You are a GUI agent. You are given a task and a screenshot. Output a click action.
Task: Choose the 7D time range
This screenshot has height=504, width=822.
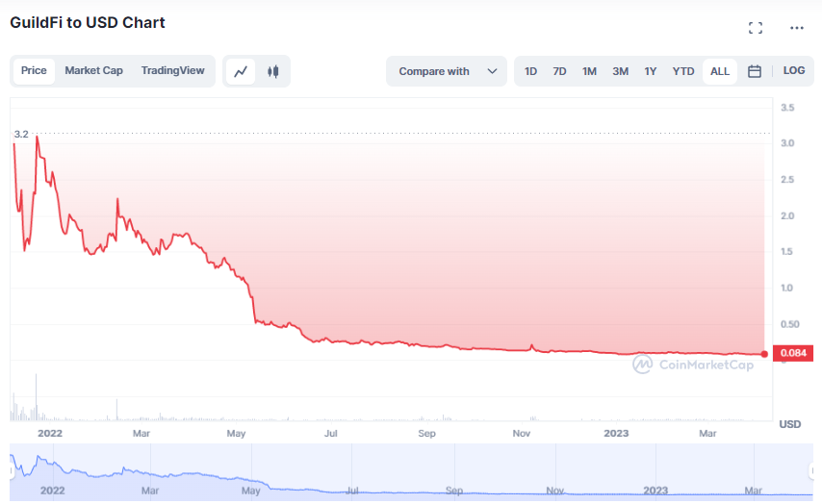point(559,71)
